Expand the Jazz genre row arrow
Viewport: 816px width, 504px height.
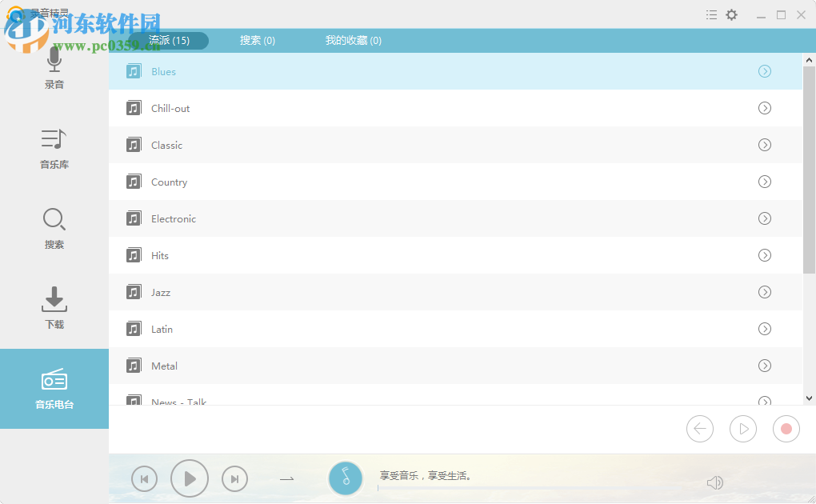click(764, 292)
